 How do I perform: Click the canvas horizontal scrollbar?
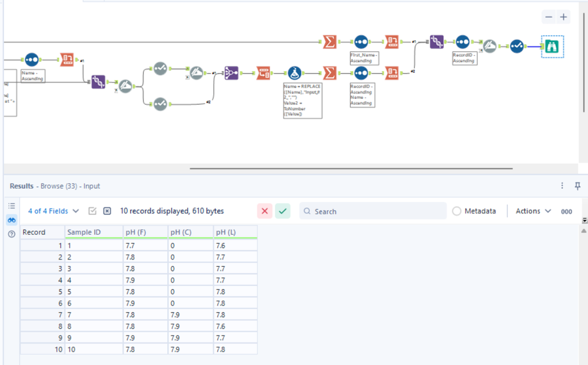[x=351, y=169]
